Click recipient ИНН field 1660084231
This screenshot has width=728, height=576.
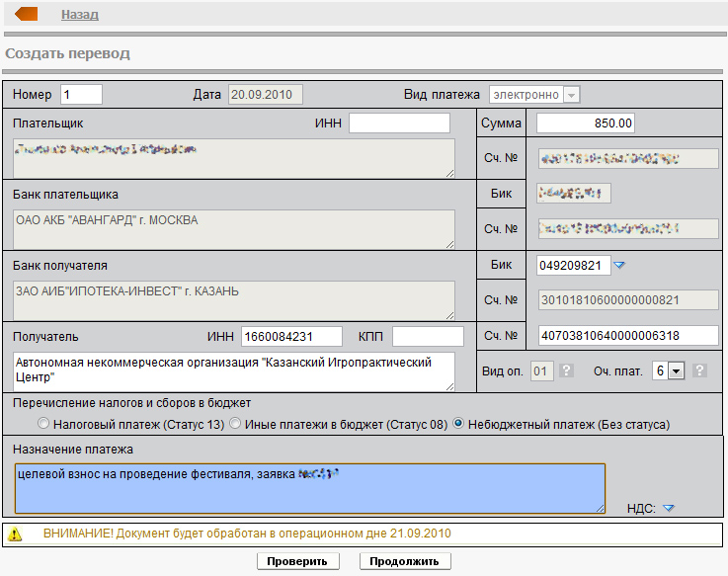click(291, 337)
